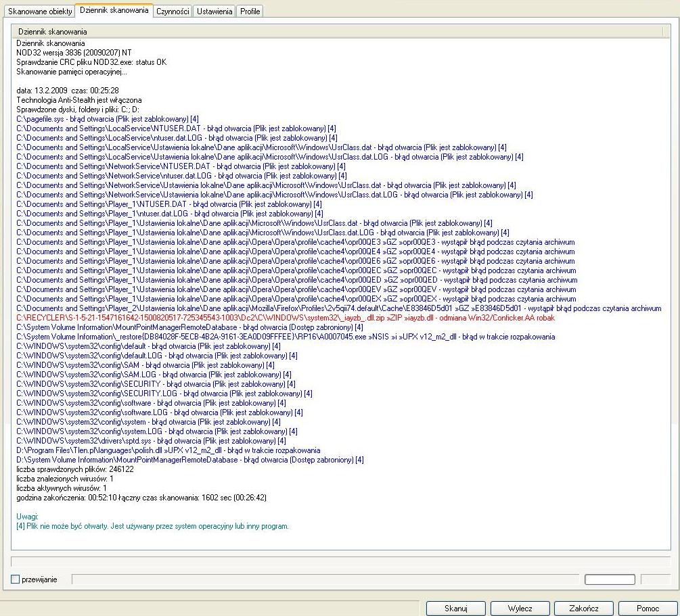Select the Firefox Cache E83846D5d01 log entry
Image resolution: width=680 pixels, height=616 pixels.
[x=339, y=308]
